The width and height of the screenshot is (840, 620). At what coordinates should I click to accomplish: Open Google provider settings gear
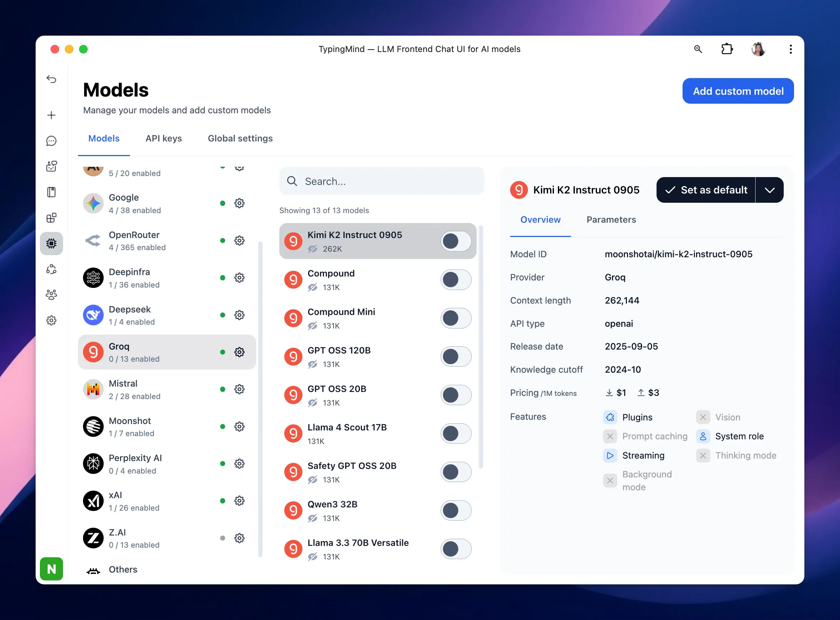[x=239, y=203]
